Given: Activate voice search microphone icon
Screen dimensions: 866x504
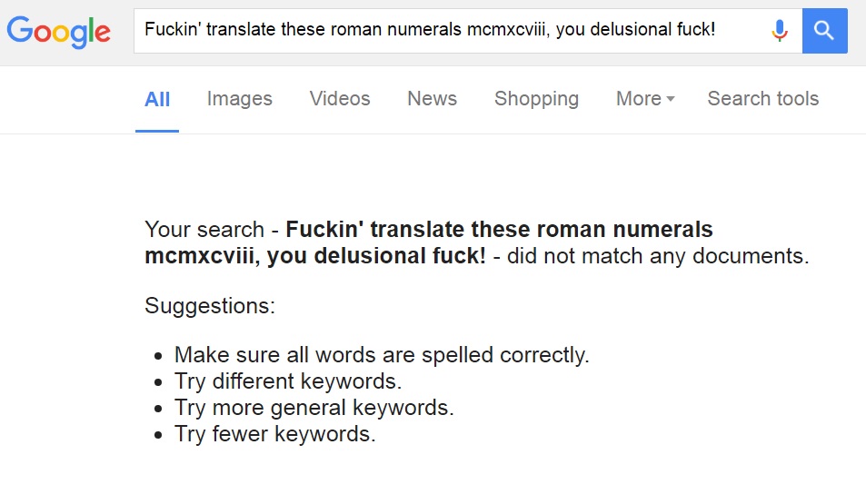Looking at the screenshot, I should tap(780, 31).
